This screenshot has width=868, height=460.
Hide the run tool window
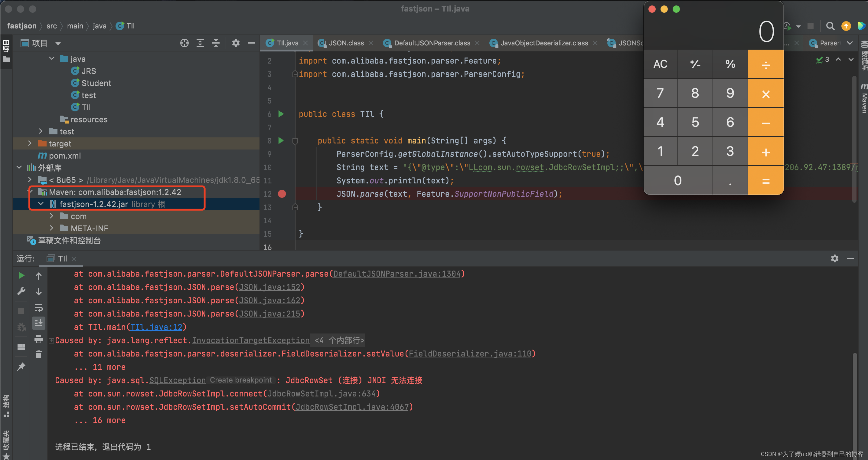point(850,259)
